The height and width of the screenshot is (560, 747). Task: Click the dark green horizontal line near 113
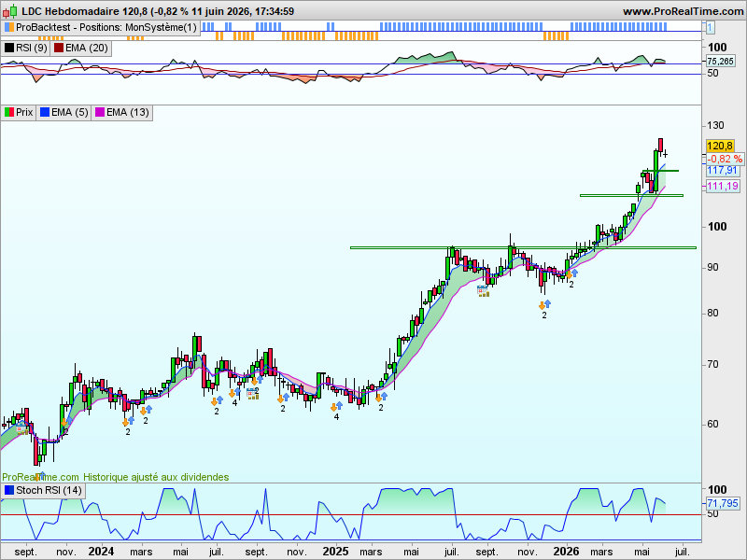660,171
